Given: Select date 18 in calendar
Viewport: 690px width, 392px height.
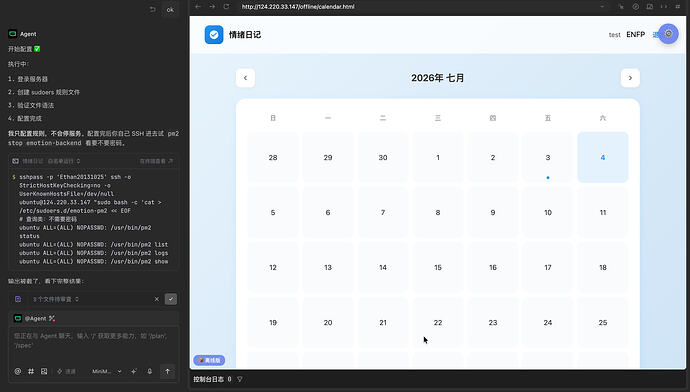Looking at the screenshot, I should pos(602,267).
